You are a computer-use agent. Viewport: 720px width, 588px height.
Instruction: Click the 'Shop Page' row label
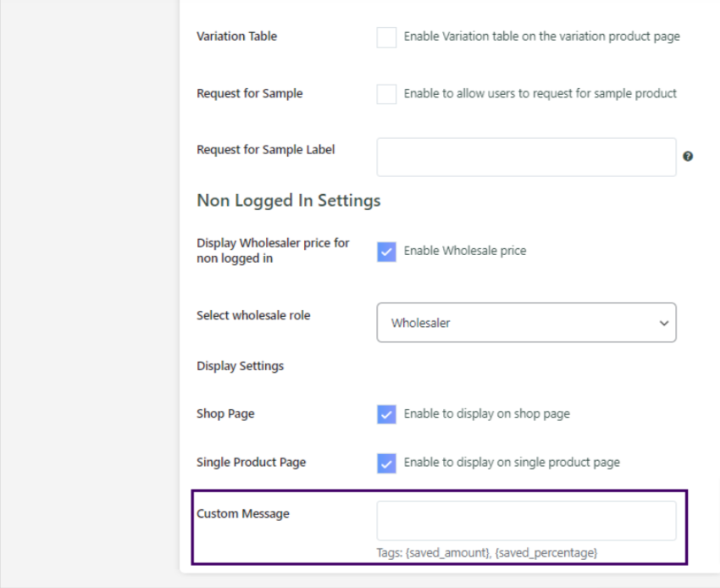pyautogui.click(x=225, y=413)
